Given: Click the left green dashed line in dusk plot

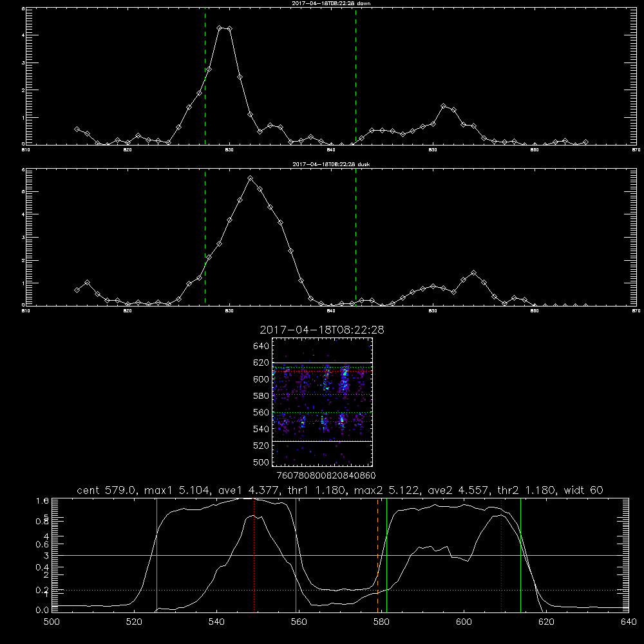Looking at the screenshot, I should click(x=205, y=238).
